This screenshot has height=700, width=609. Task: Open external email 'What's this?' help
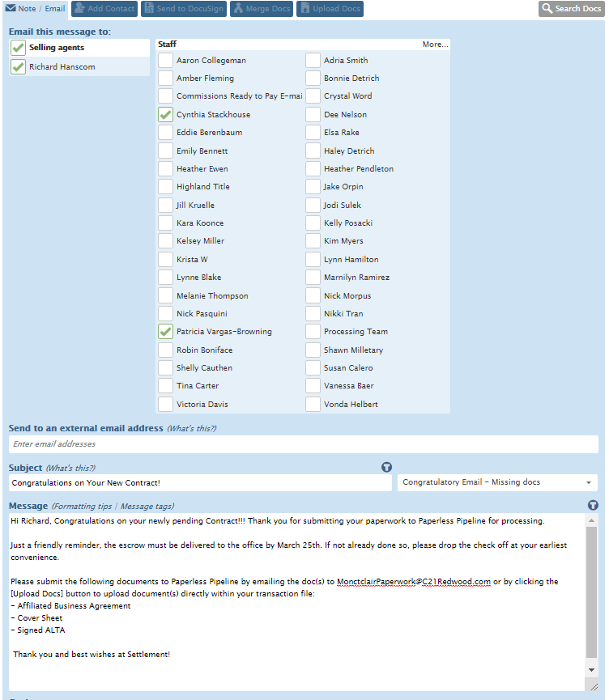click(192, 429)
